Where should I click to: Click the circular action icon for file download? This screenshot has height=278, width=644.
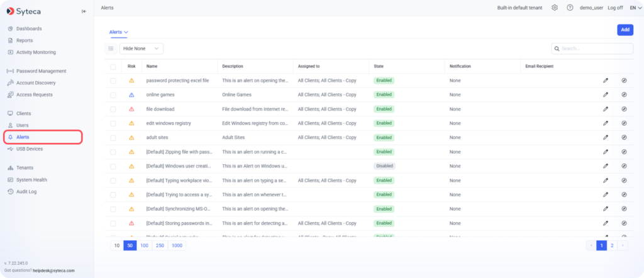[x=624, y=109]
